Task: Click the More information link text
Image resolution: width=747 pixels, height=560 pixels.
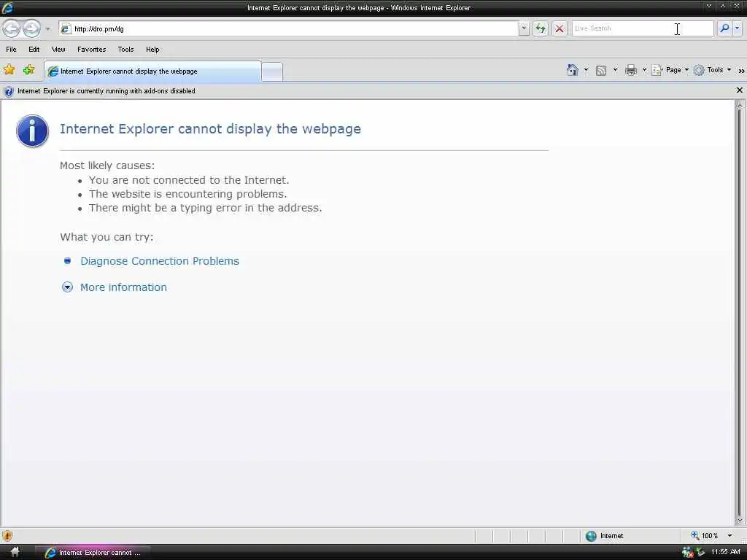Action: tap(123, 287)
